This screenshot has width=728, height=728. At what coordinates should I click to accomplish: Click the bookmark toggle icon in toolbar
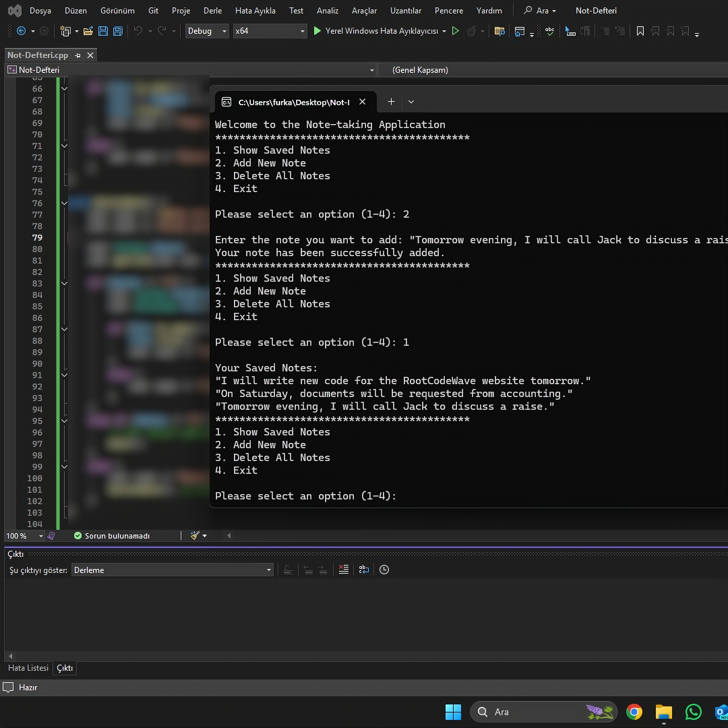(640, 31)
